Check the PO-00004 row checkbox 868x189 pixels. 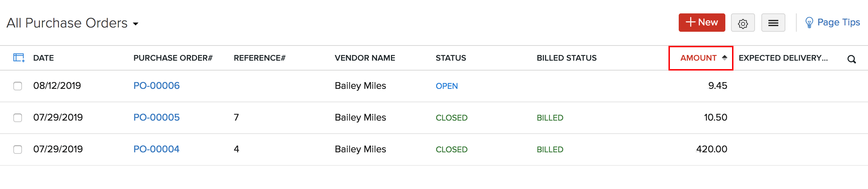18,150
